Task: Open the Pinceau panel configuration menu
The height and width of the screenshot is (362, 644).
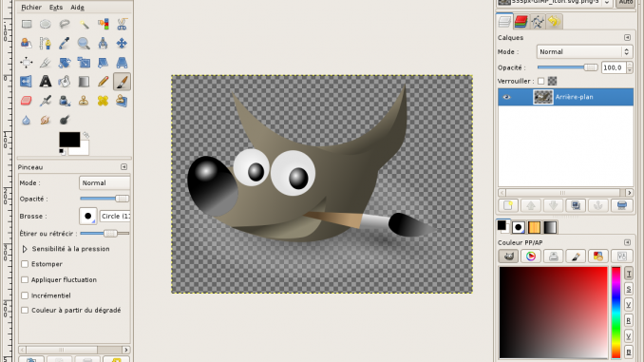Action: [x=124, y=167]
